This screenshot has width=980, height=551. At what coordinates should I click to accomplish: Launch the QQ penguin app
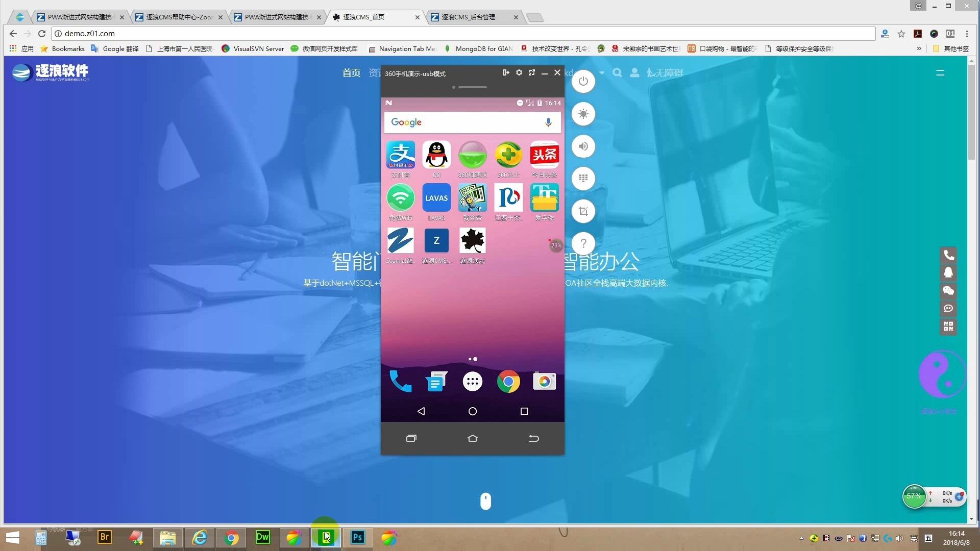pyautogui.click(x=436, y=155)
